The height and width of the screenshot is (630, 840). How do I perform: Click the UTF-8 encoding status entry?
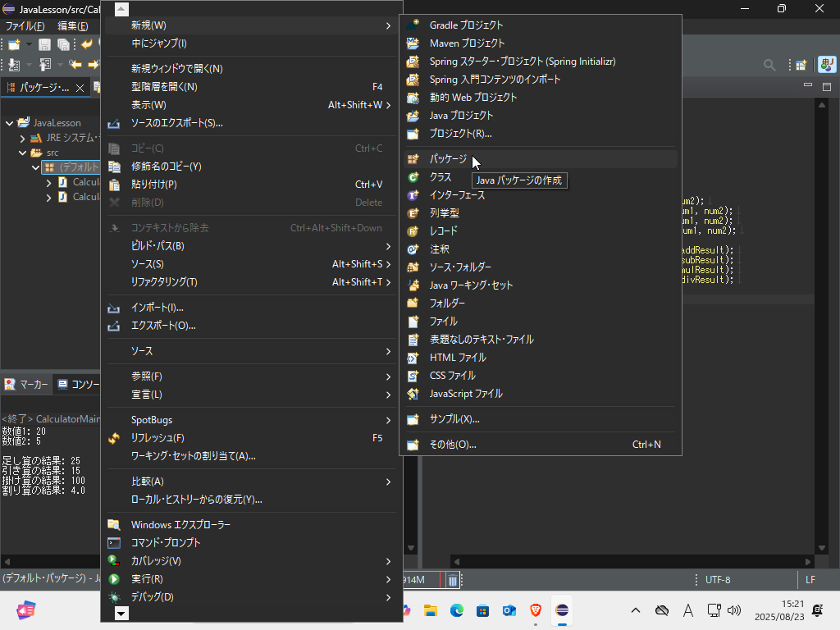click(x=718, y=580)
